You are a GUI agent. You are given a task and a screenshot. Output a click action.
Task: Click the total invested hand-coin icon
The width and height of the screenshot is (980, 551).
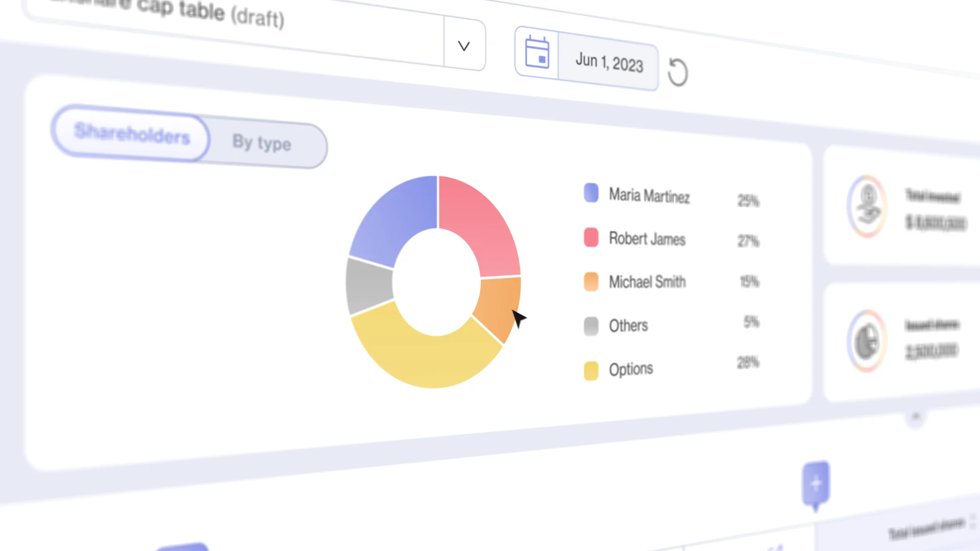(x=868, y=206)
